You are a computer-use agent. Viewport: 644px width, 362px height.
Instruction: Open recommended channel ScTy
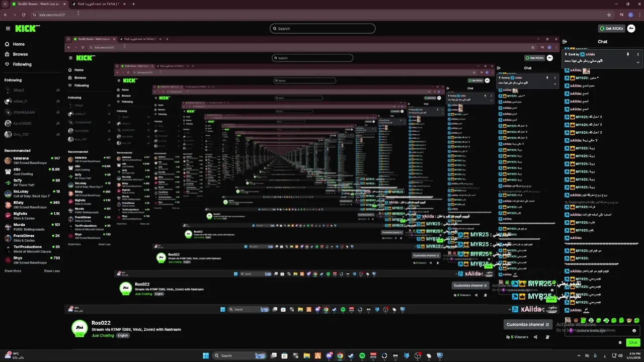click(32, 183)
